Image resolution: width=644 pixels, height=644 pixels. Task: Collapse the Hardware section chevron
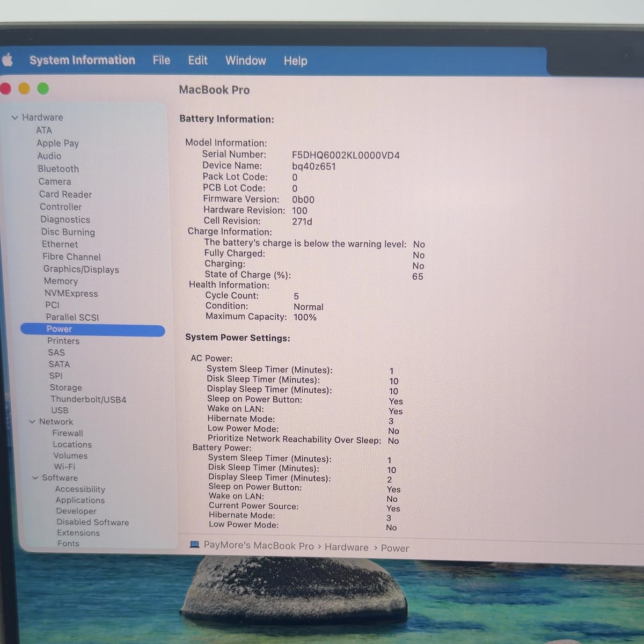point(15,118)
